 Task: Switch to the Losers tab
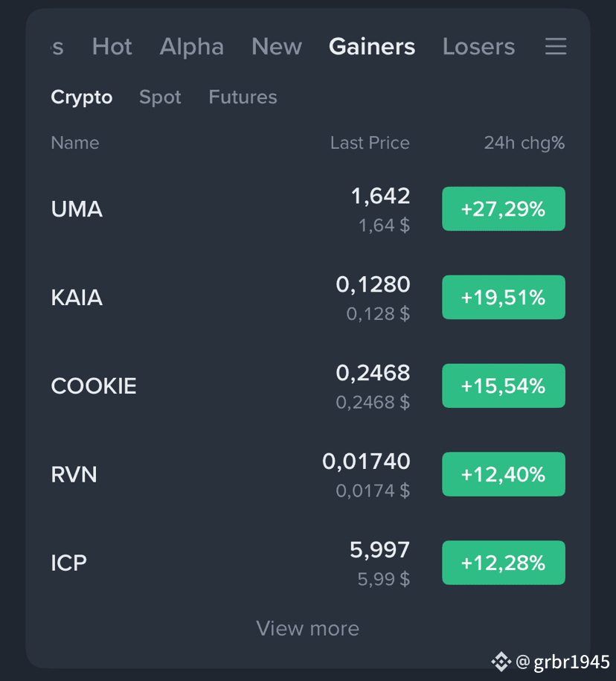(x=478, y=46)
